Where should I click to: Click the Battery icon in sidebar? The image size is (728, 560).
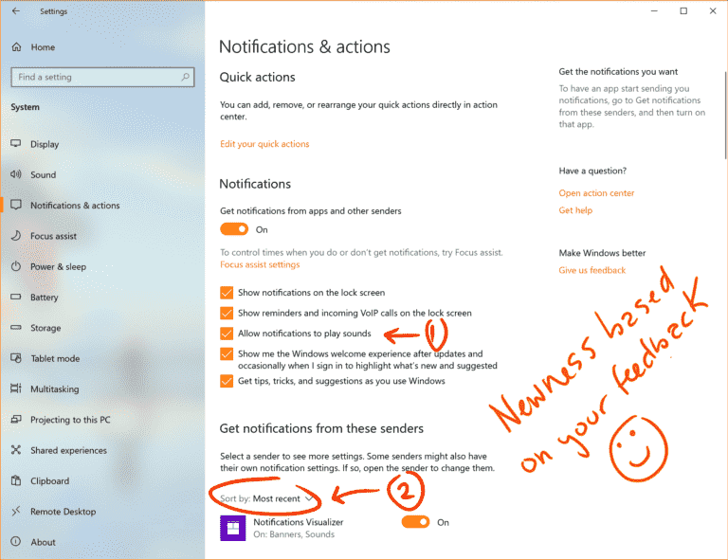click(x=16, y=297)
